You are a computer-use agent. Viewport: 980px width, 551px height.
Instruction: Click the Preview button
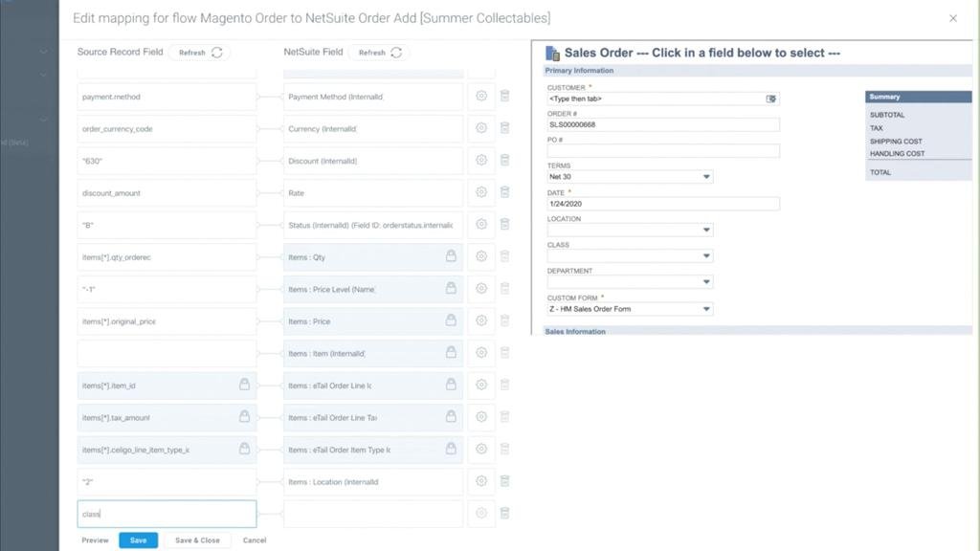(95, 540)
